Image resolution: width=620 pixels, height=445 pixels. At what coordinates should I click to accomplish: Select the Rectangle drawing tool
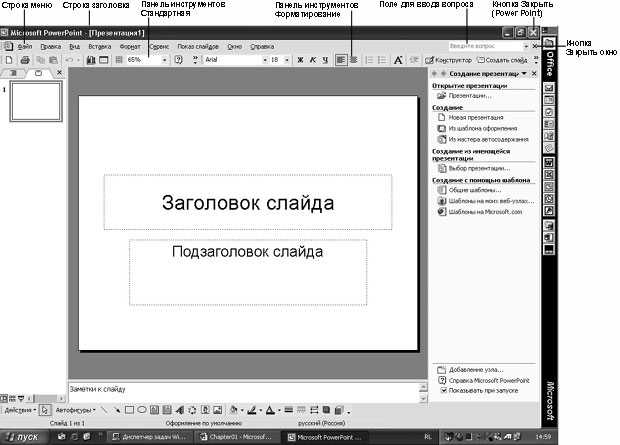129,410
